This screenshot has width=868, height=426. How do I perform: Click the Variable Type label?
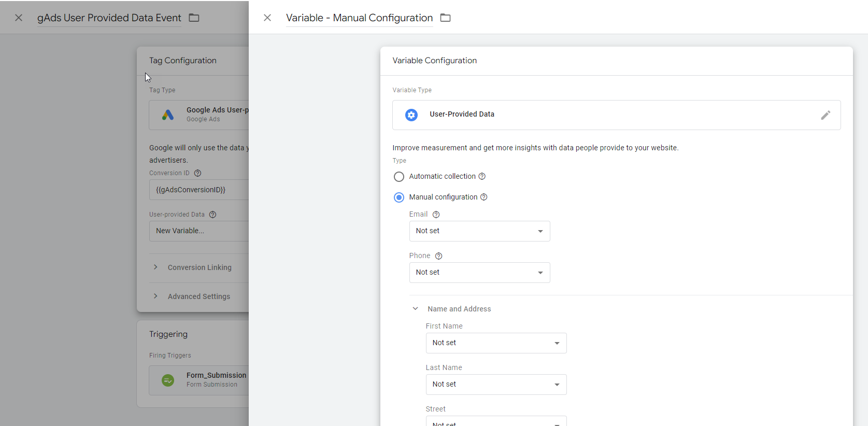tap(412, 90)
